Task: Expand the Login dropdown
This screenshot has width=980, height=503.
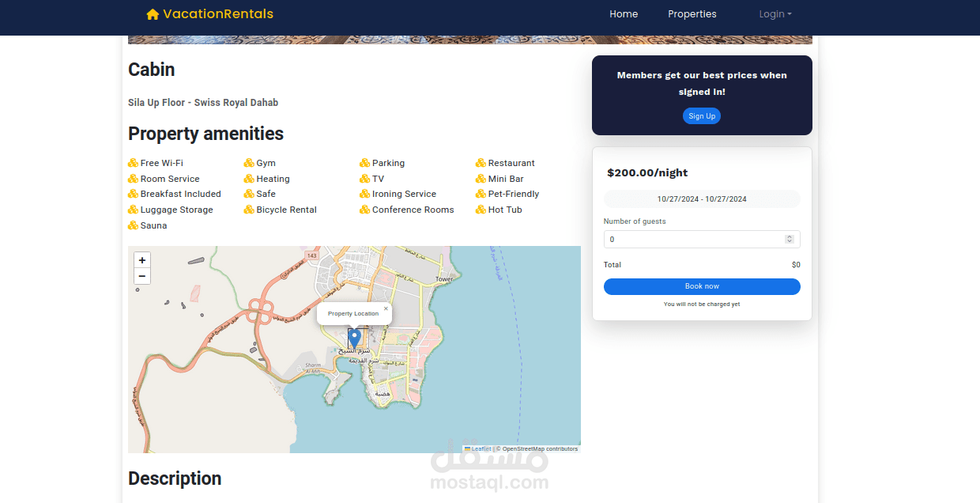Action: tap(775, 14)
